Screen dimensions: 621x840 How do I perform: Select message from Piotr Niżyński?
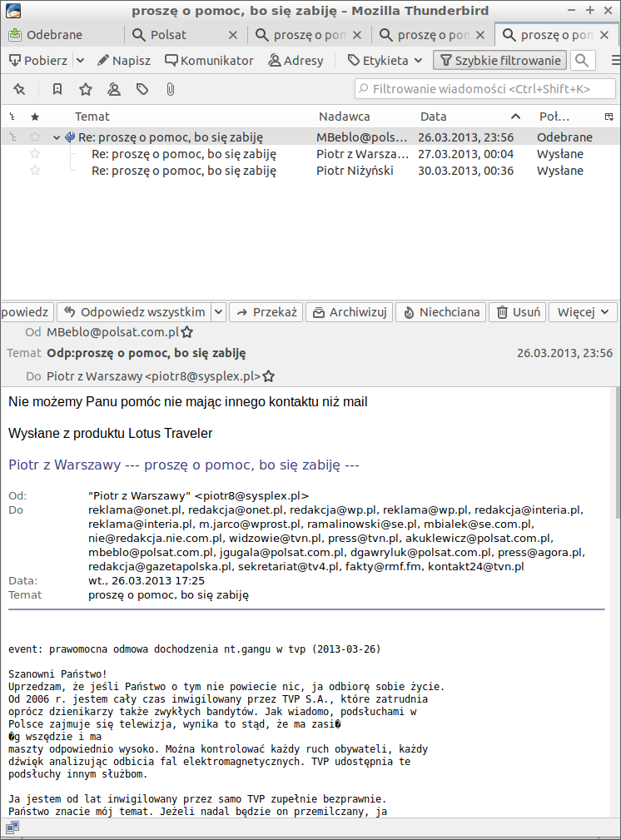point(310,171)
